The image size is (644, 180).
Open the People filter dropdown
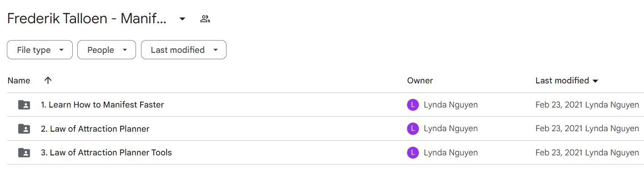coord(106,50)
